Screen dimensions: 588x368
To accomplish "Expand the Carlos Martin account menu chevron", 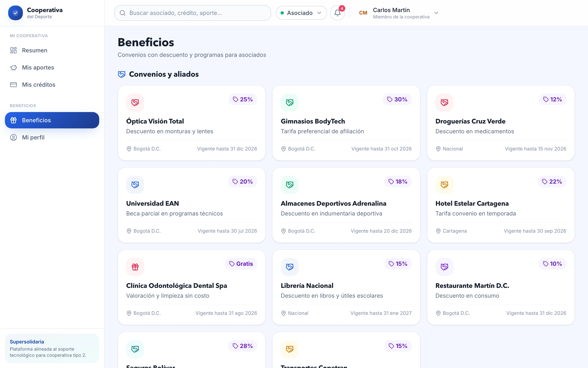I will tap(436, 13).
